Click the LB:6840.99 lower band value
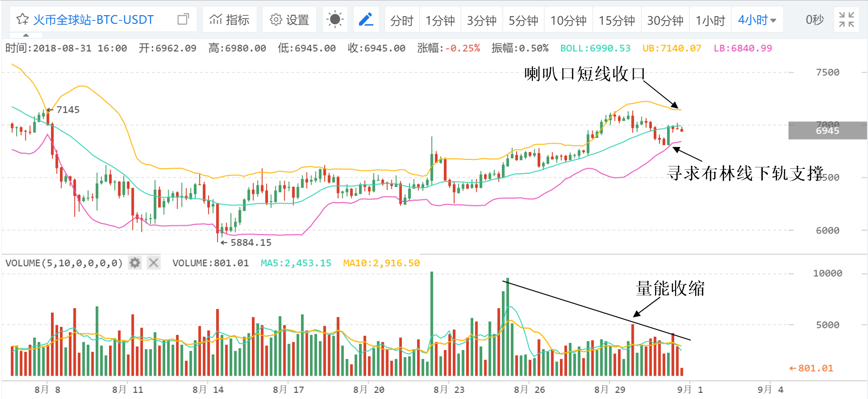Screen dimensions: 868x399 pos(743,48)
